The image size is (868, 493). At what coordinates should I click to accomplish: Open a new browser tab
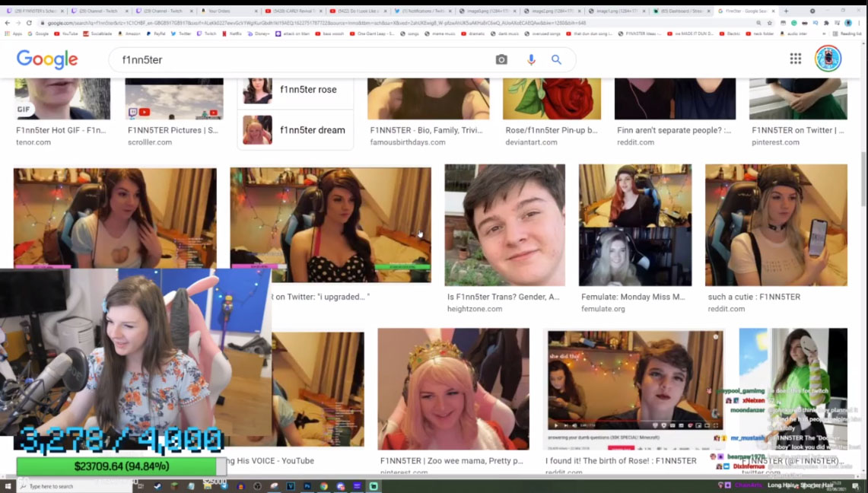pyautogui.click(x=786, y=11)
